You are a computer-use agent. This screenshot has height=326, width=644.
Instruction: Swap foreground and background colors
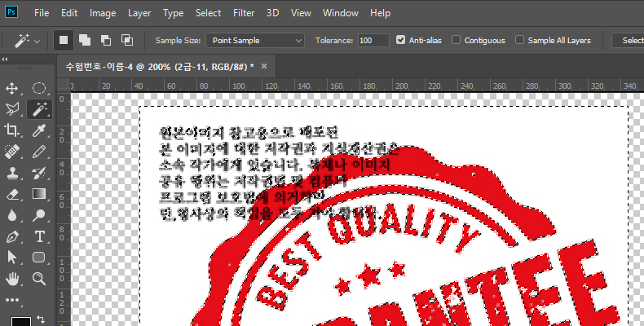[x=40, y=319]
